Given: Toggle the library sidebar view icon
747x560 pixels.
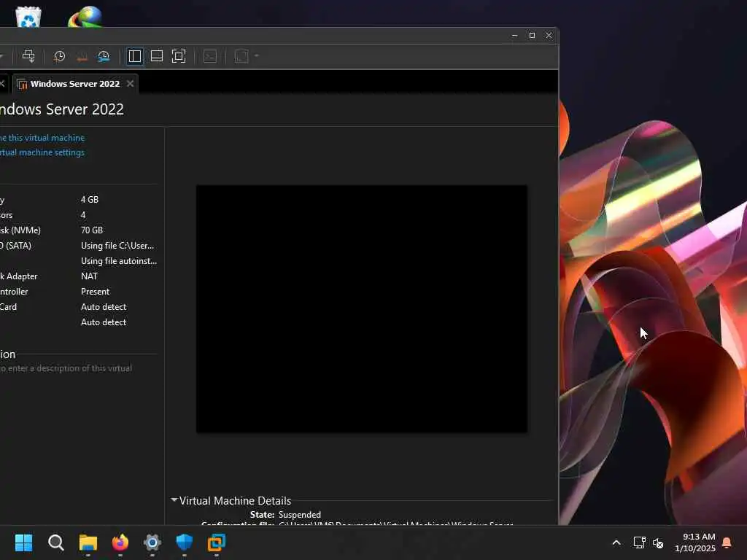Looking at the screenshot, I should click(135, 56).
